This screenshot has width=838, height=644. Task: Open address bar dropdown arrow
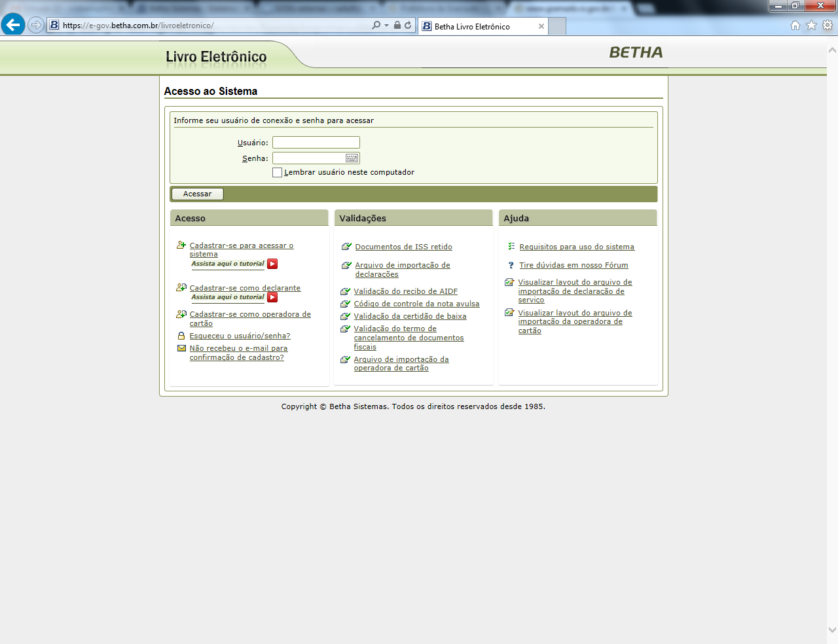tap(386, 25)
